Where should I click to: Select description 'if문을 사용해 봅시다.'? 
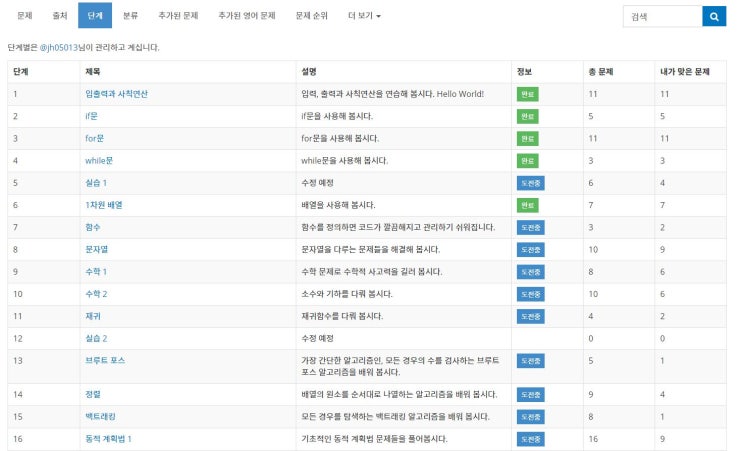(x=337, y=116)
